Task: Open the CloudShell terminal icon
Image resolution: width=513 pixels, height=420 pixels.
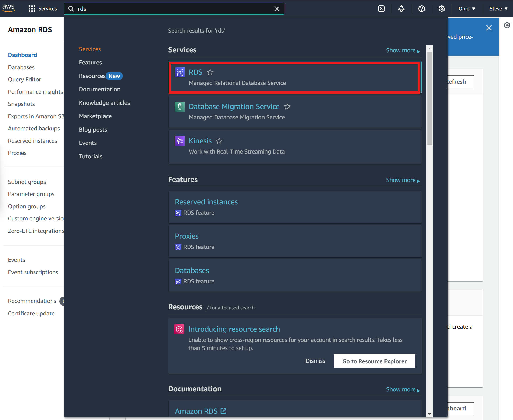Action: click(x=381, y=9)
